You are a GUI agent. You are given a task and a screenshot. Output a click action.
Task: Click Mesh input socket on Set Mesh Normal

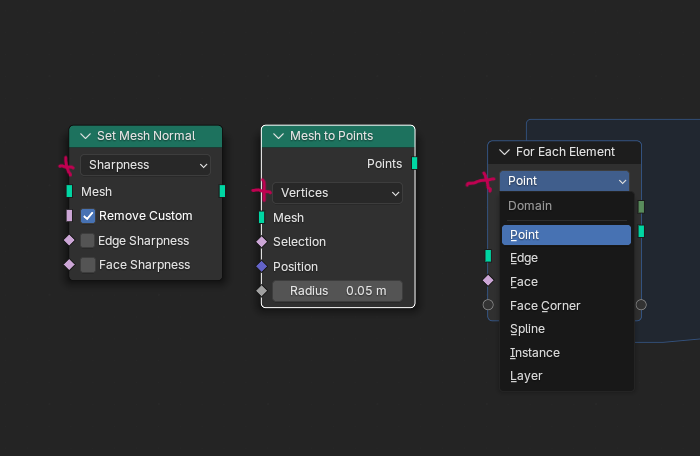pyautogui.click(x=69, y=191)
